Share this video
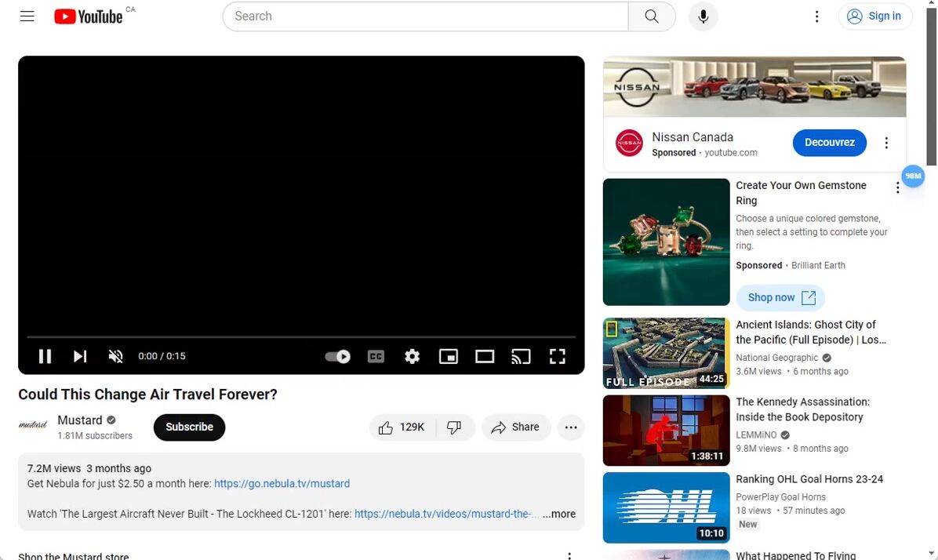Image resolution: width=938 pixels, height=560 pixels. pos(515,427)
